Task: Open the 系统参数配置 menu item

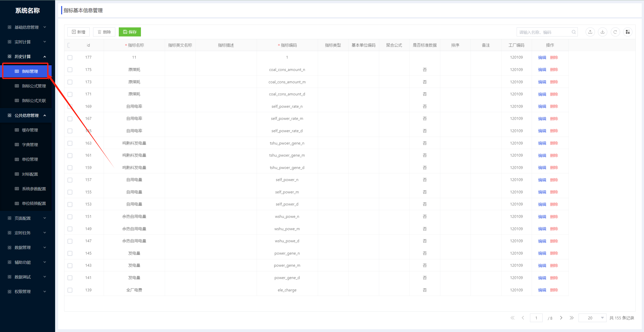Action: tap(26, 189)
